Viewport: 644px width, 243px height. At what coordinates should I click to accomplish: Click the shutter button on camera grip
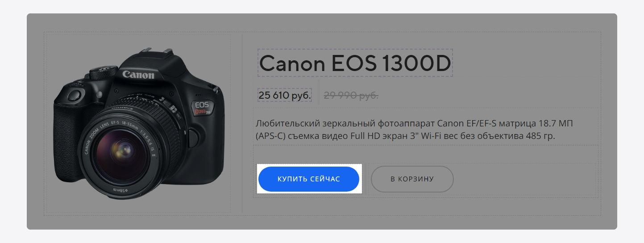(75, 95)
